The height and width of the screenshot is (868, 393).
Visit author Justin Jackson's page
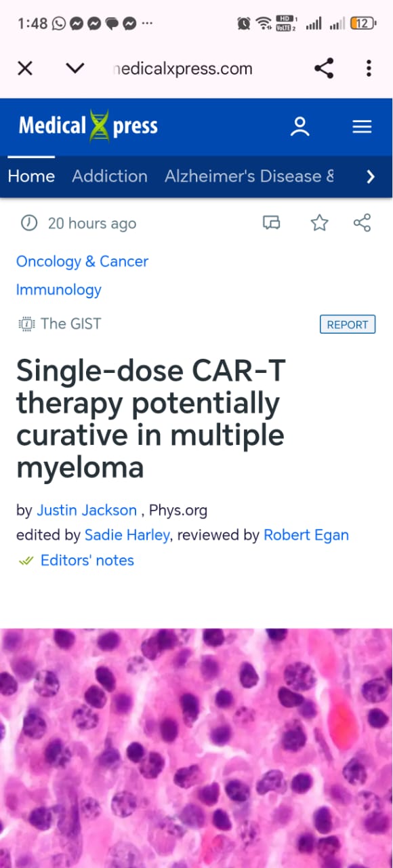(x=87, y=510)
